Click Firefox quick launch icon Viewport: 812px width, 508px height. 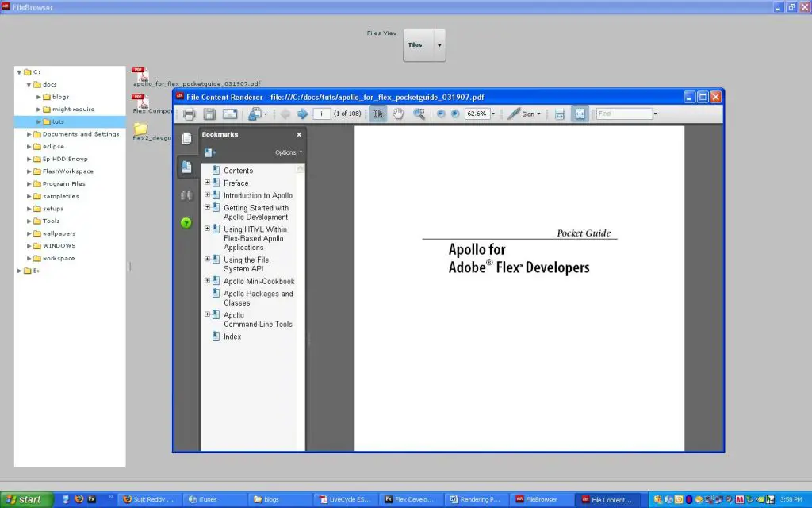pos(79,499)
